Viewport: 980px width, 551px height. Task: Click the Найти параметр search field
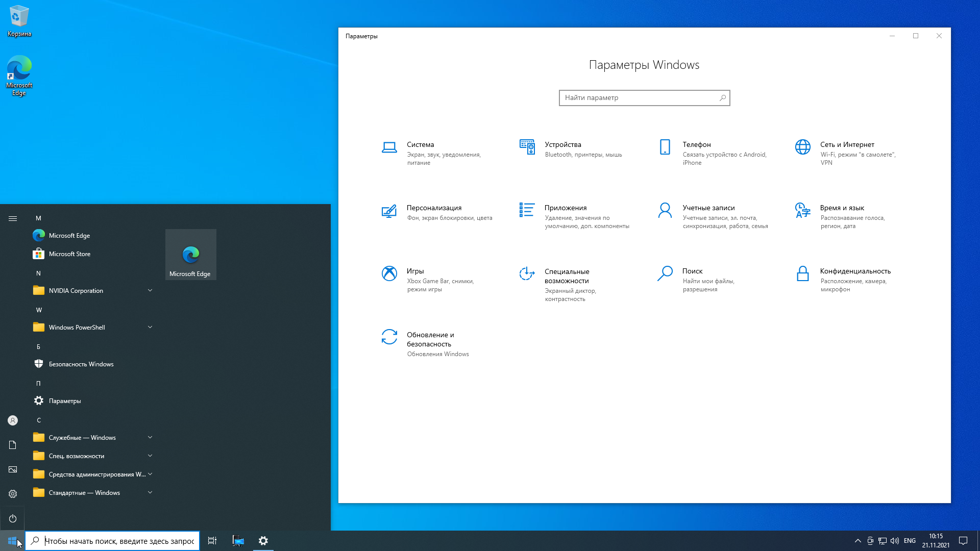[x=638, y=98]
